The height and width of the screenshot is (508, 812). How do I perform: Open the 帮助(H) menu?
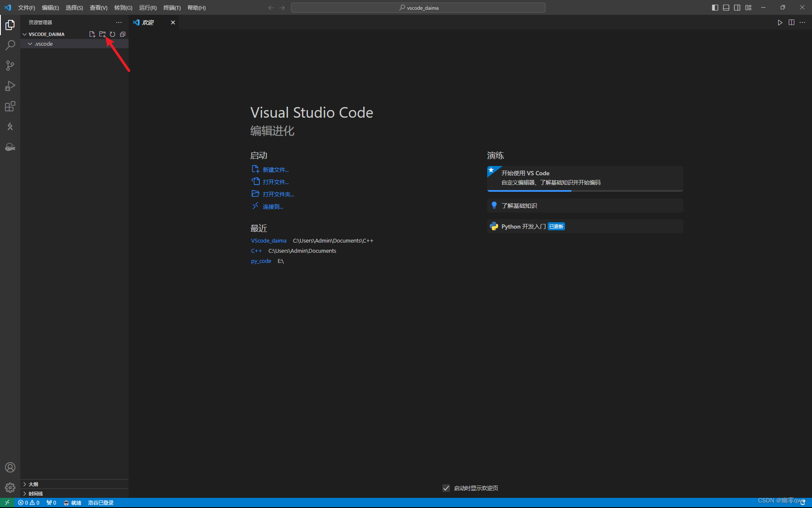196,8
